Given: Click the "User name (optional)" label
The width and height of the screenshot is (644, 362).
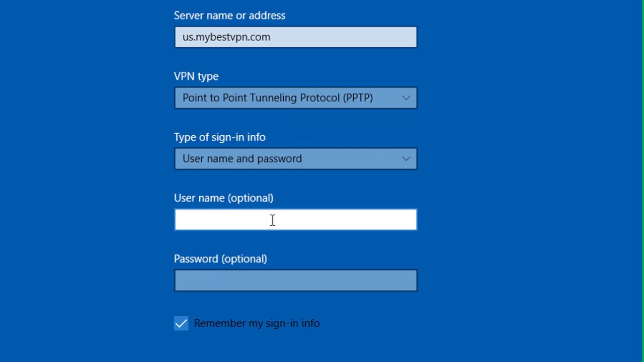Looking at the screenshot, I should point(223,198).
